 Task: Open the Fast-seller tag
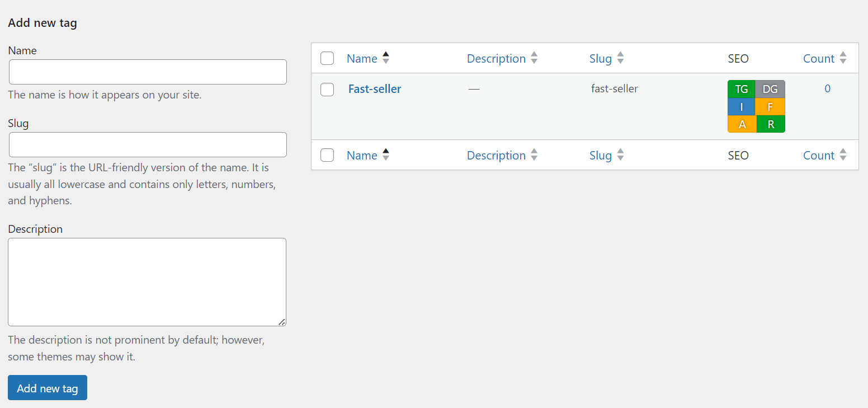pyautogui.click(x=374, y=88)
